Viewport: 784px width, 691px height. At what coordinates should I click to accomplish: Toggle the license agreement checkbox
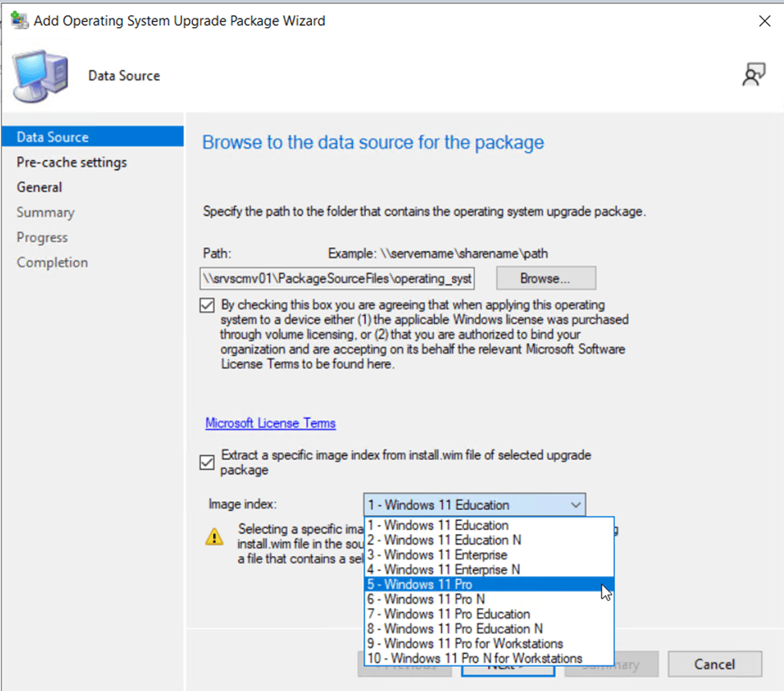(207, 306)
